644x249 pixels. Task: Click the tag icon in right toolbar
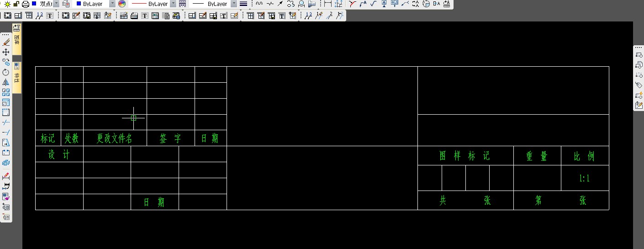click(x=639, y=85)
